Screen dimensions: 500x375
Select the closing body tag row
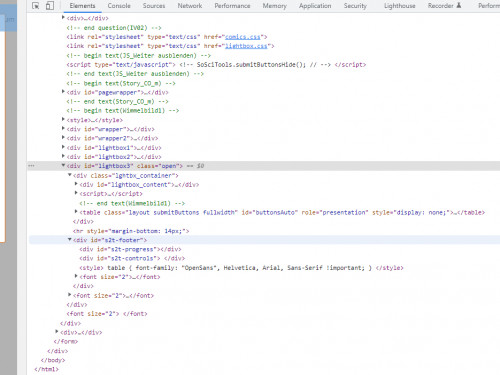pyautogui.click(x=53, y=360)
